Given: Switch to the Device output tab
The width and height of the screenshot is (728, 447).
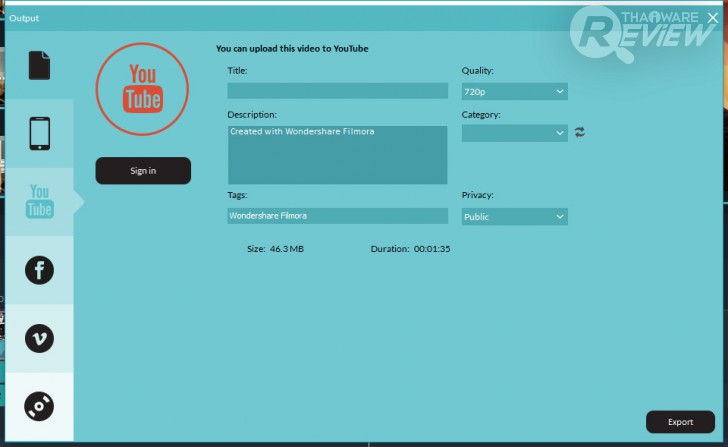Looking at the screenshot, I should click(39, 134).
